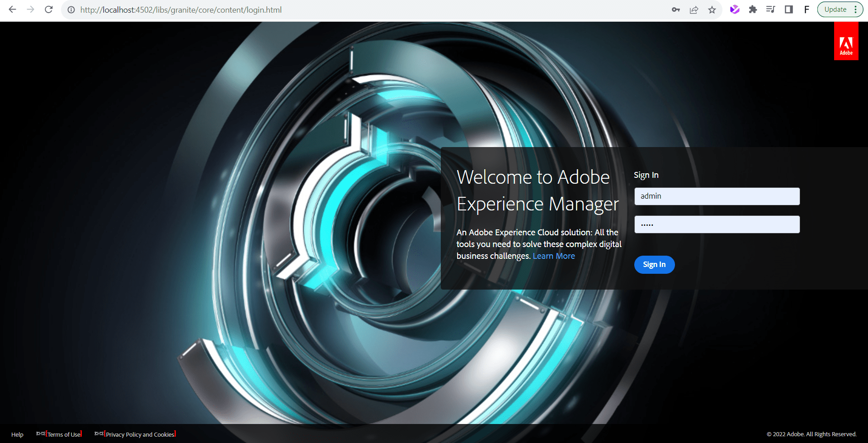Open the Terms of Use link

pos(64,434)
